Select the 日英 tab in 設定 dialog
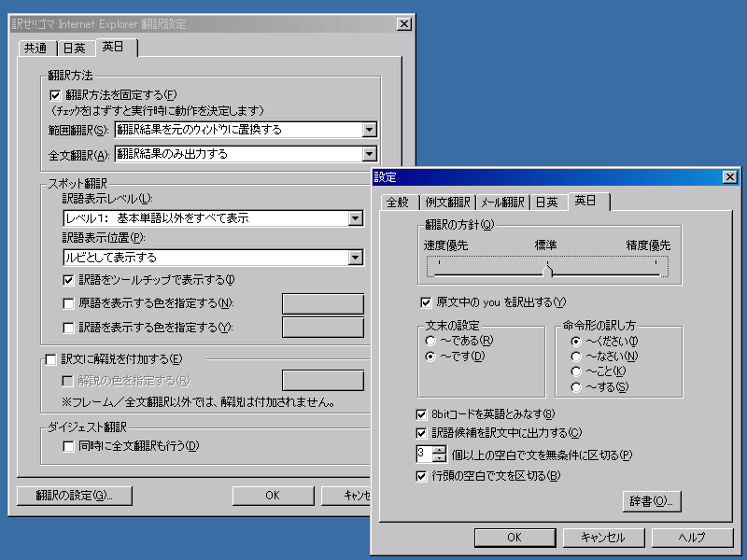The height and width of the screenshot is (560, 747). click(x=547, y=203)
